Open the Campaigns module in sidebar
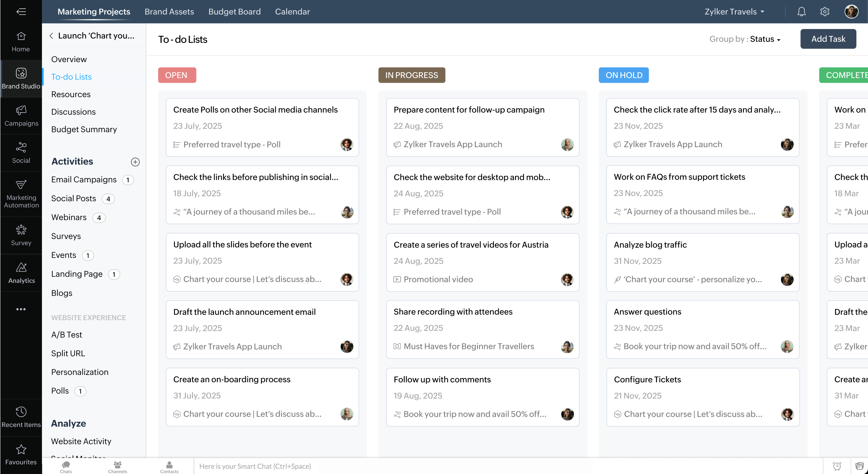 [21, 116]
